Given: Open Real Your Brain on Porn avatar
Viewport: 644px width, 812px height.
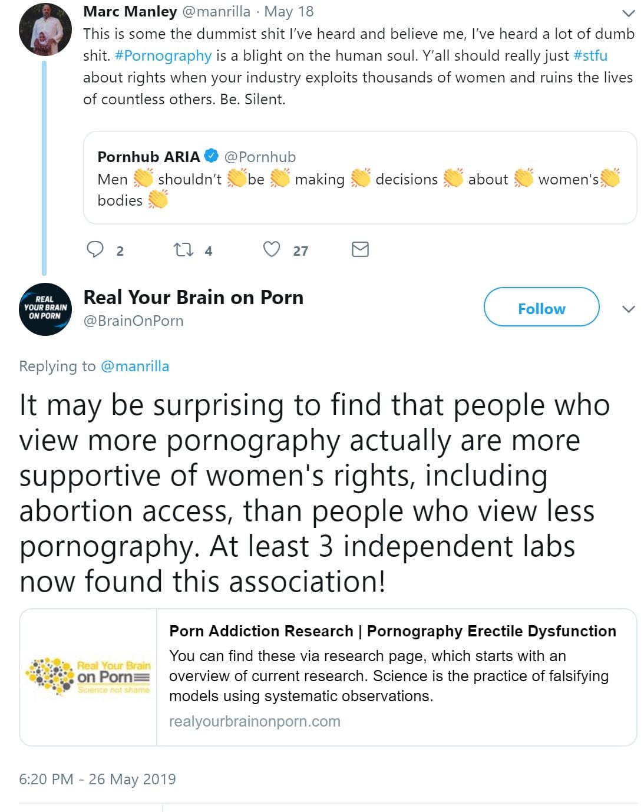Looking at the screenshot, I should pyautogui.click(x=45, y=309).
